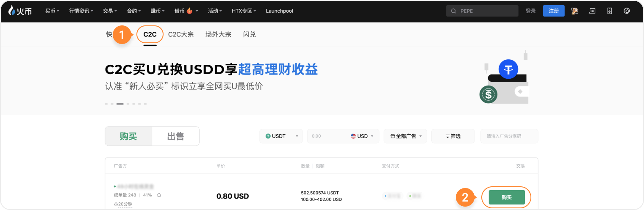This screenshot has height=210, width=644.
Task: Click the green 购买 button for 0.80 USD ad
Action: pos(507,197)
